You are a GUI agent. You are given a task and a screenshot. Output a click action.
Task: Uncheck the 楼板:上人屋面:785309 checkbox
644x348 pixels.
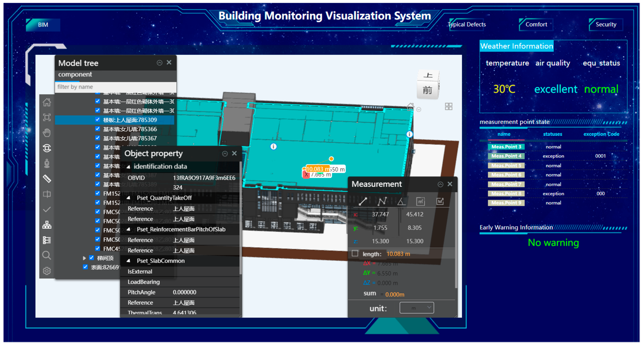pos(98,120)
